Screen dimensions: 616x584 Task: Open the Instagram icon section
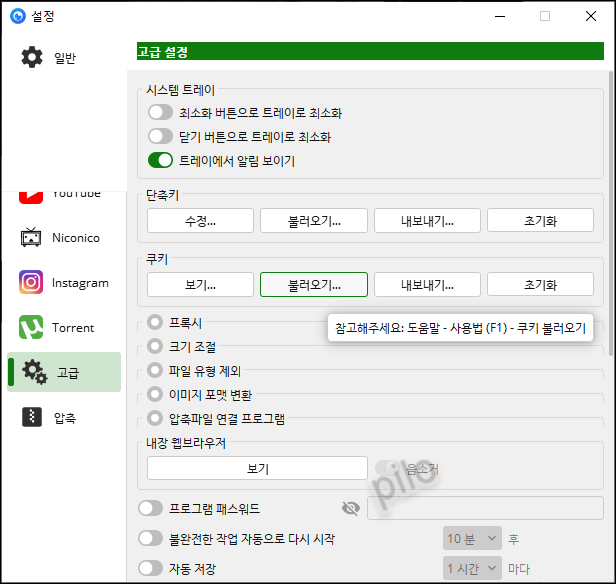(x=31, y=282)
